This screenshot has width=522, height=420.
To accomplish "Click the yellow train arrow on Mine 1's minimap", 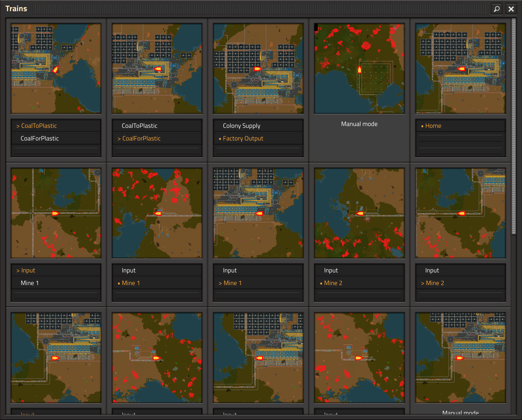I will coord(158,213).
